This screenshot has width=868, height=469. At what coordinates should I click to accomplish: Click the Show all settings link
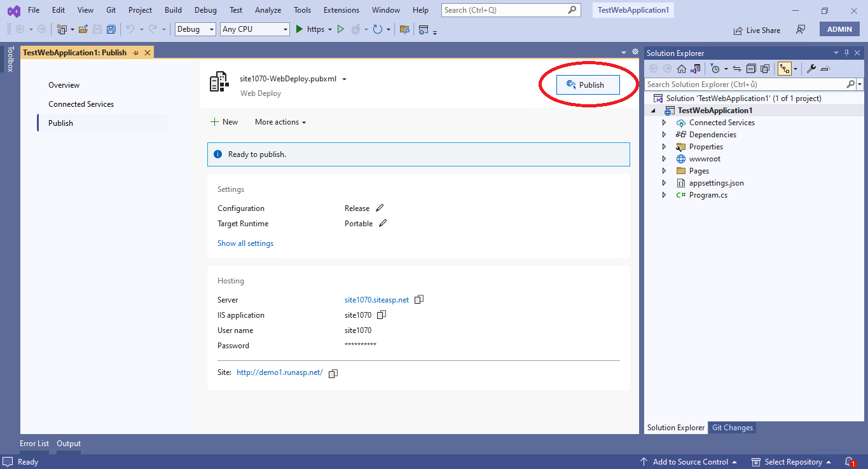tap(245, 243)
